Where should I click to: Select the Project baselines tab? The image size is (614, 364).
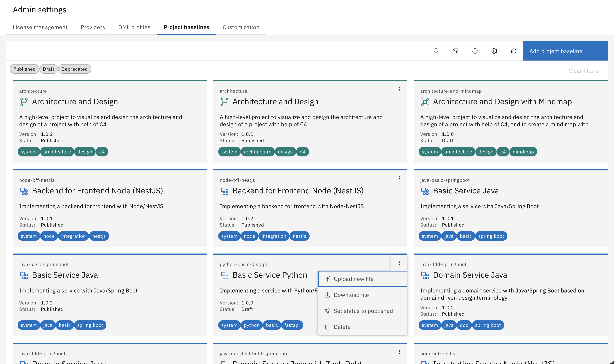(x=186, y=27)
